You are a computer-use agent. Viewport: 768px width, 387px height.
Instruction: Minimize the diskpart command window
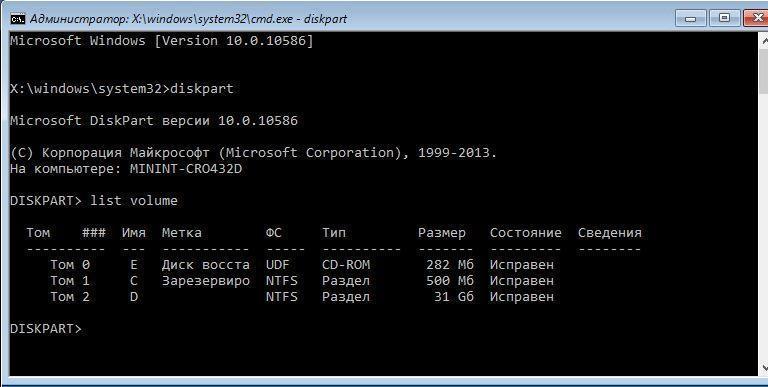(691, 19)
